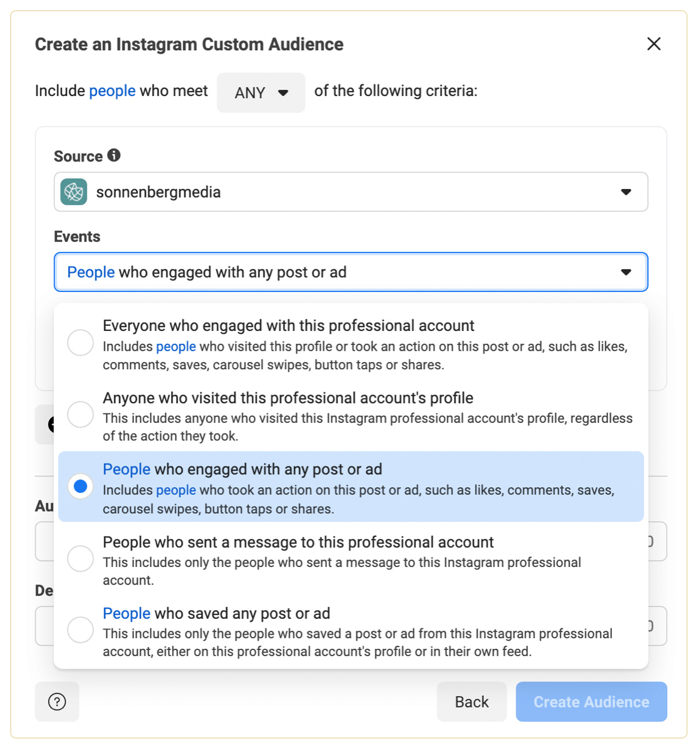The height and width of the screenshot is (751, 700).
Task: Click the sonnenbergmedia account logo icon
Action: [x=74, y=192]
